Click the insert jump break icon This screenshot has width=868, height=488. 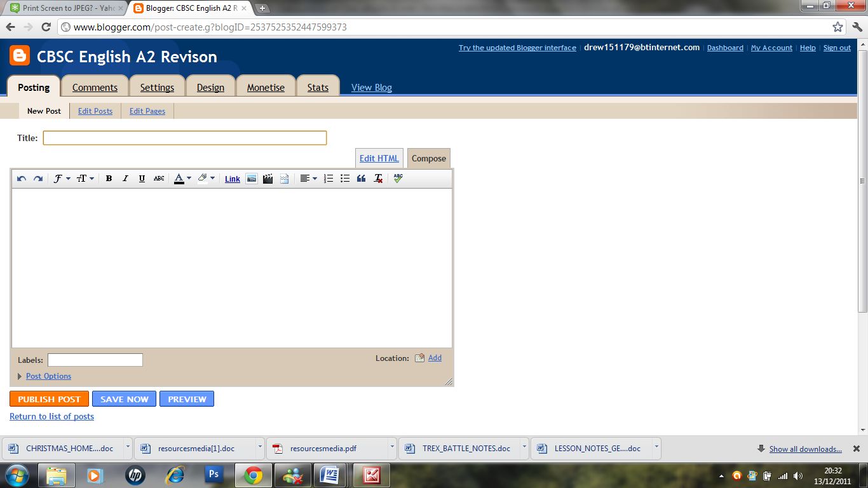pos(283,179)
